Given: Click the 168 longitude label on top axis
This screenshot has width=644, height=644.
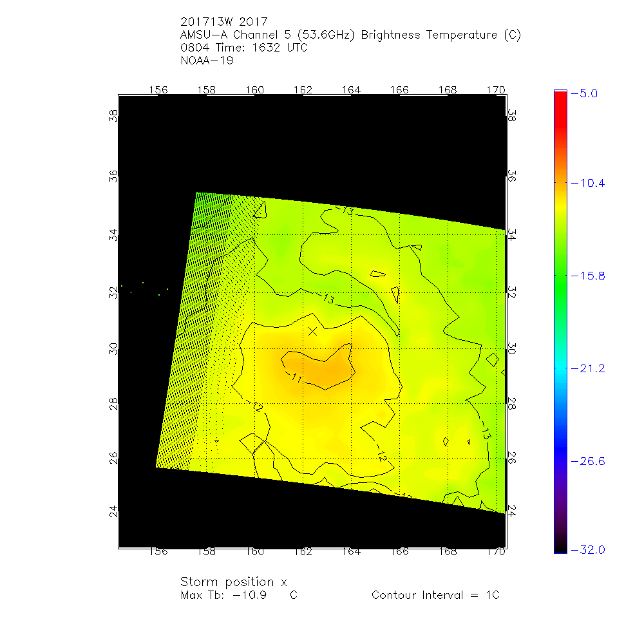Looking at the screenshot, I should pos(448,90).
